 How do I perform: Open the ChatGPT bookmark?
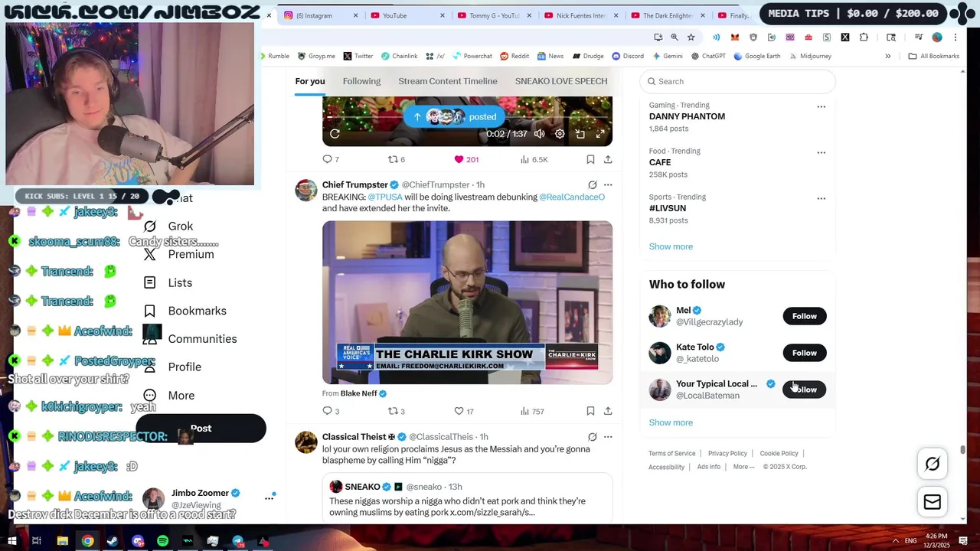(708, 56)
